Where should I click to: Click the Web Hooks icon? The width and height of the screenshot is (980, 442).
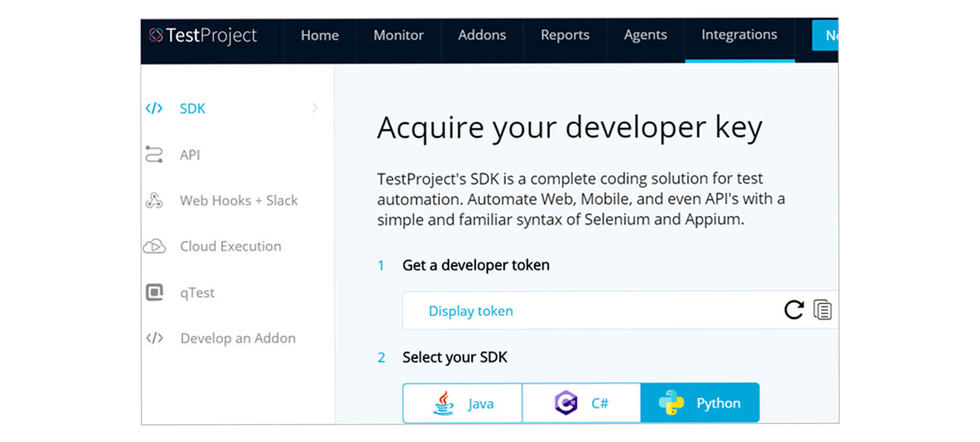[x=154, y=201]
